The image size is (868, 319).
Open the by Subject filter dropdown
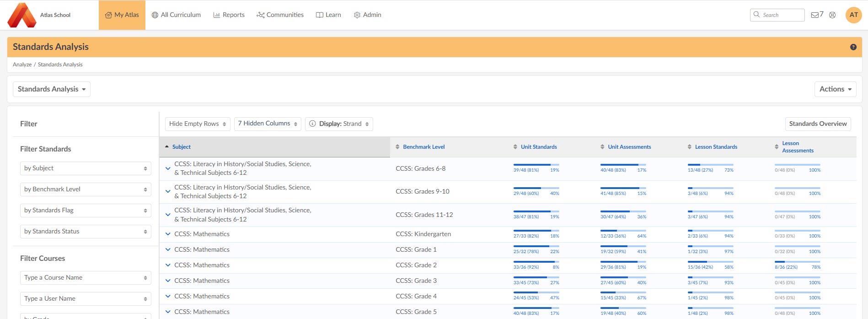pos(86,168)
